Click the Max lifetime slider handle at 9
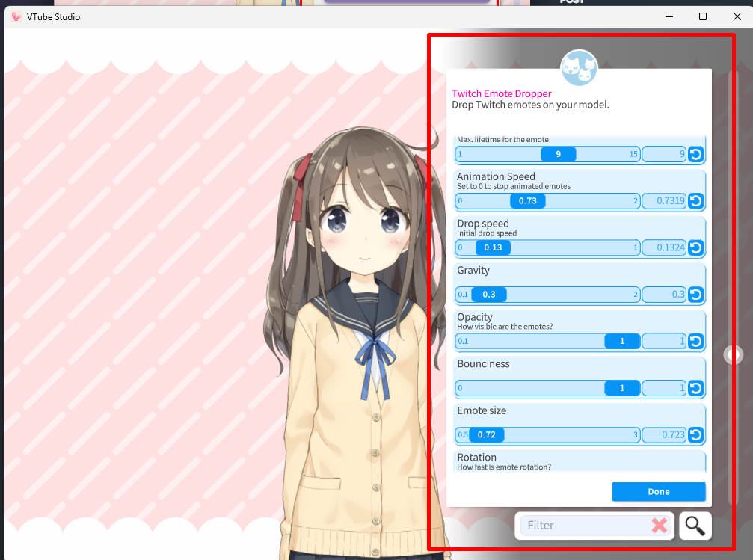The height and width of the screenshot is (560, 753). (x=558, y=154)
